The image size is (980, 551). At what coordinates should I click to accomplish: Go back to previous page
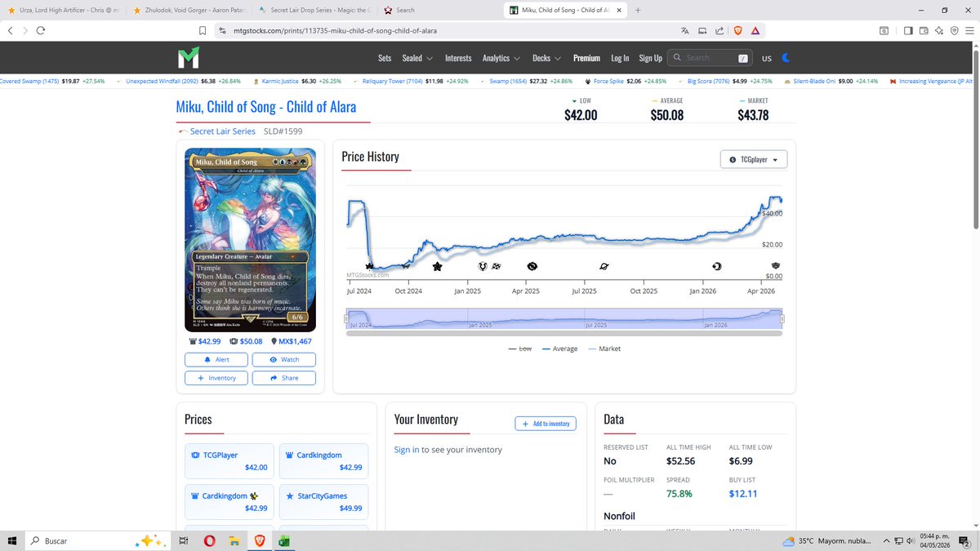click(10, 30)
